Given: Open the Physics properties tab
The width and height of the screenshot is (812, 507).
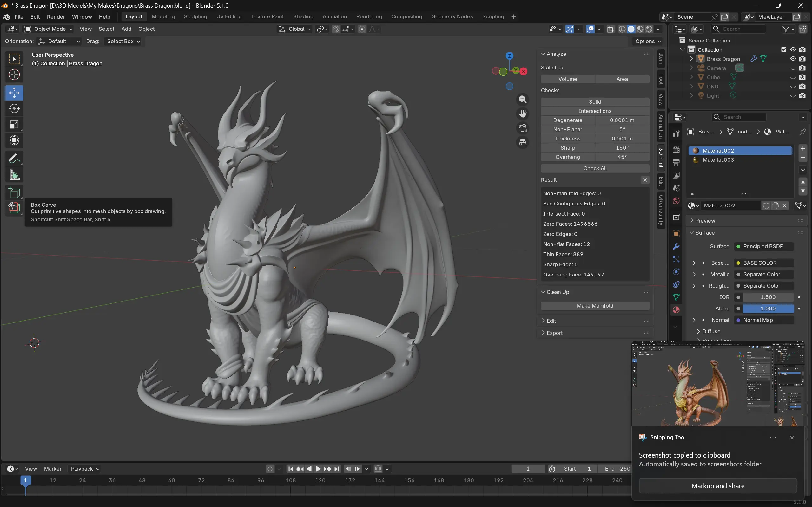Looking at the screenshot, I should pyautogui.click(x=676, y=272).
